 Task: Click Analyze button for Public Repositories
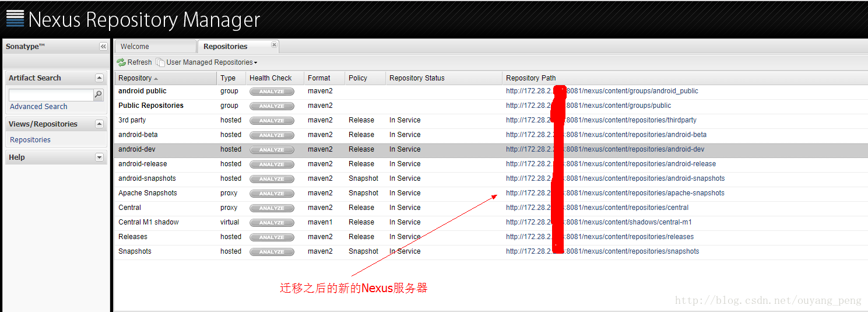(x=272, y=106)
